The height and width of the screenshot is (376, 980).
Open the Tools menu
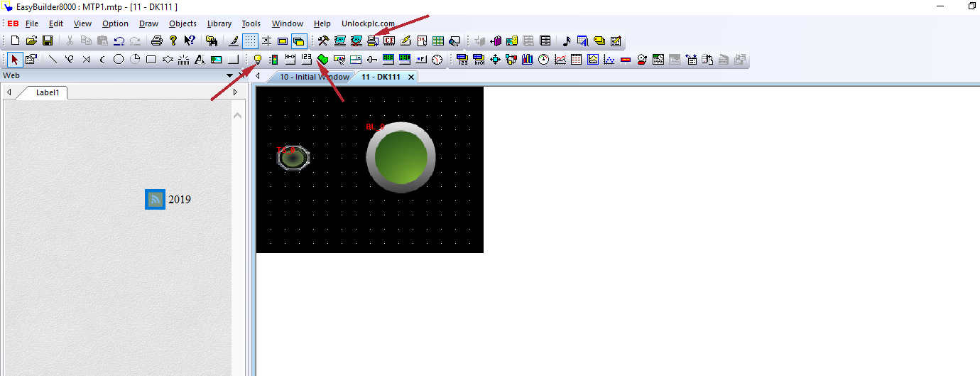[251, 23]
